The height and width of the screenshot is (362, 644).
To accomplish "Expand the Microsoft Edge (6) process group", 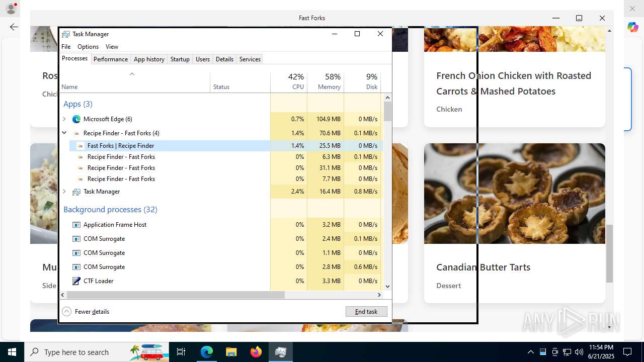I will click(x=64, y=119).
